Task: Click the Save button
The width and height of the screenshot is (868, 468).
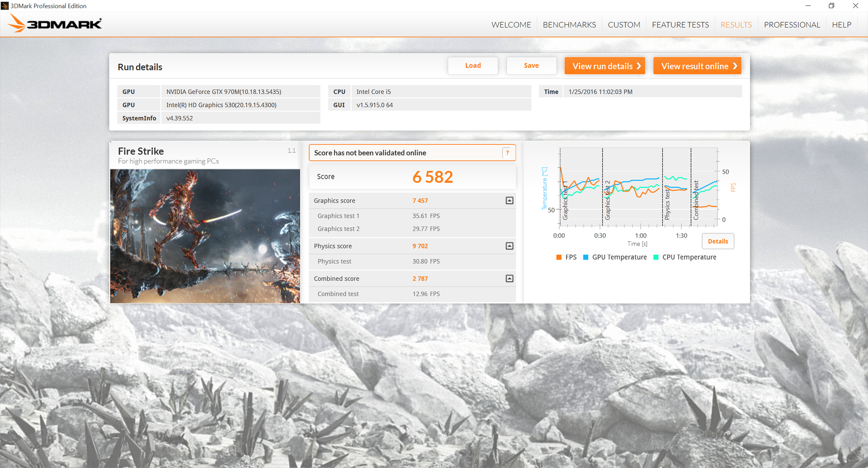Action: (x=531, y=66)
